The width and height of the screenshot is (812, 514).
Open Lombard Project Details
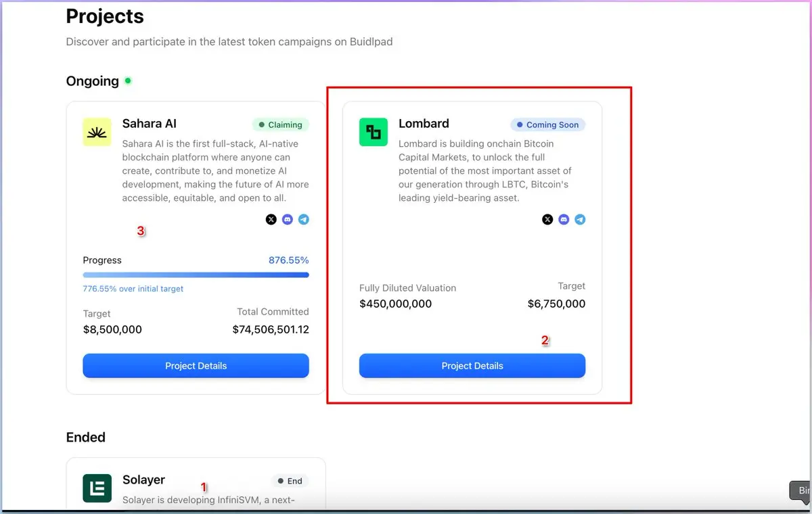point(472,366)
